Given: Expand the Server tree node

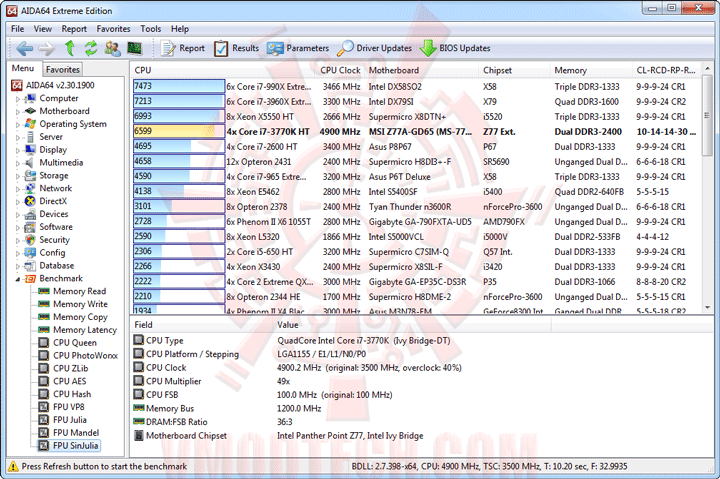Looking at the screenshot, I should click(x=18, y=137).
